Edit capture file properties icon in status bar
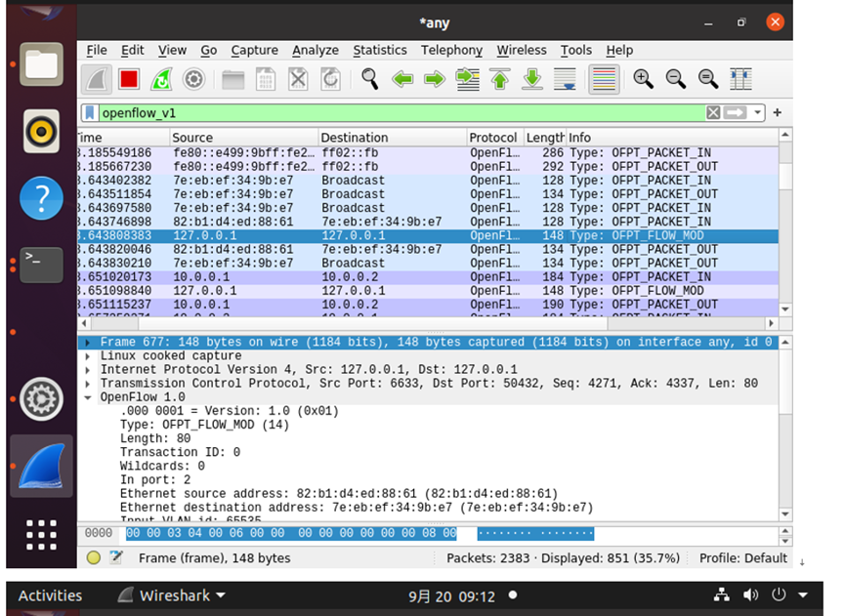This screenshot has height=616, width=845. [116, 557]
